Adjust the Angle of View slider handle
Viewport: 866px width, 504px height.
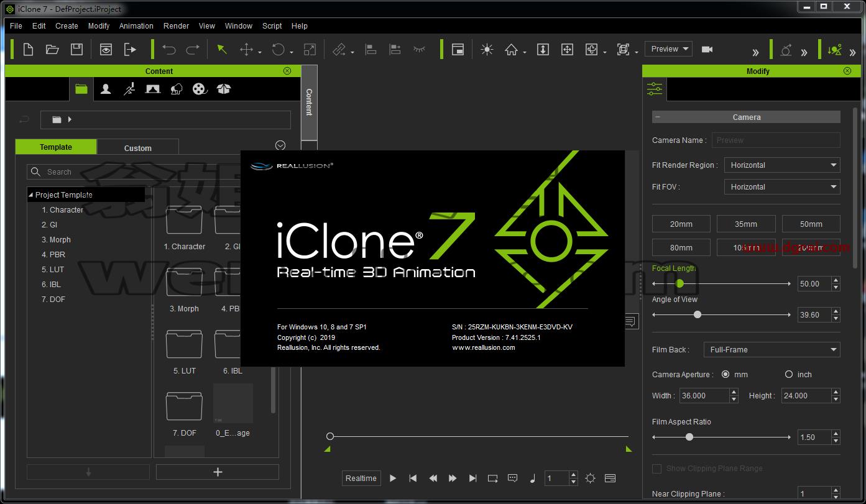698,314
